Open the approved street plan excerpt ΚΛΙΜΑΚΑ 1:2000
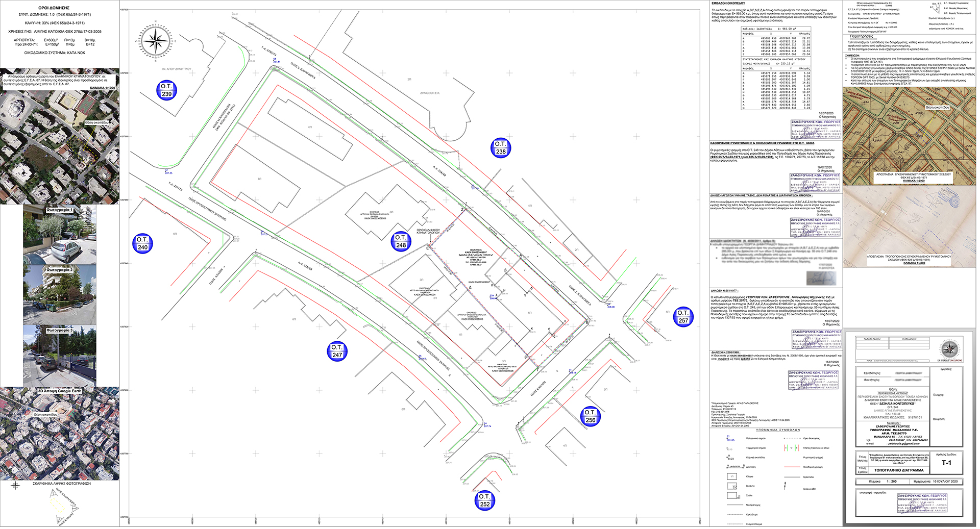The width and height of the screenshot is (980, 529). click(909, 136)
